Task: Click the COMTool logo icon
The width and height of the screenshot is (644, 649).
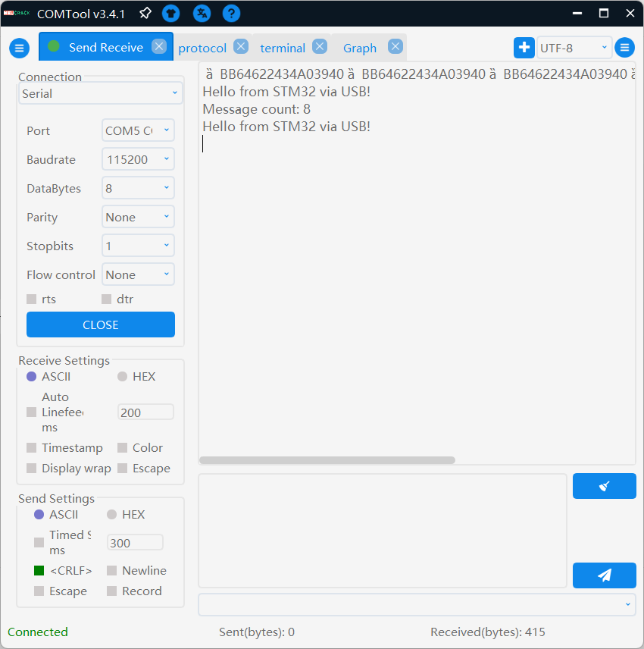Action: [x=17, y=13]
